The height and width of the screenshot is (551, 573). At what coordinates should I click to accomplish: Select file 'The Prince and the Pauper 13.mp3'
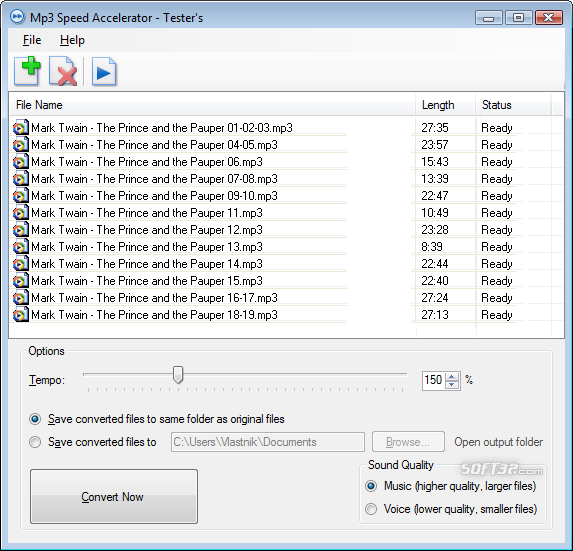pos(147,247)
